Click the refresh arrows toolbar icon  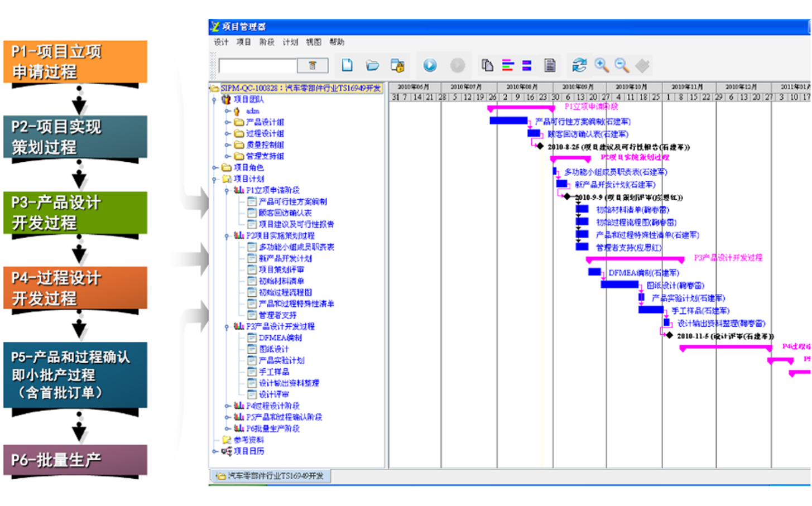579,65
